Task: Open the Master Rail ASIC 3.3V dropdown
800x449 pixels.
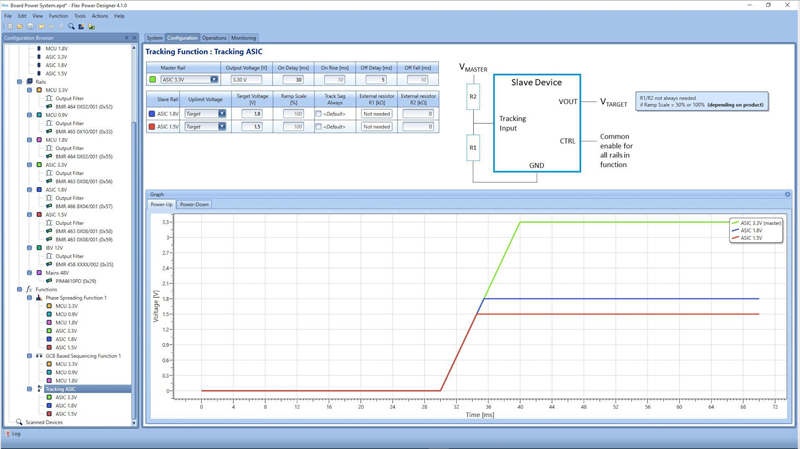Action: pos(213,80)
